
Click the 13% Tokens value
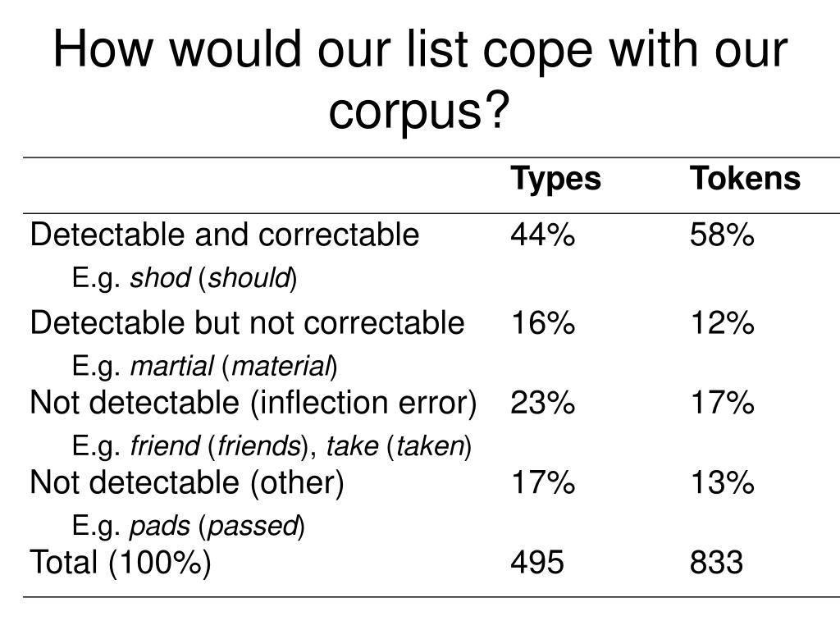point(722,482)
